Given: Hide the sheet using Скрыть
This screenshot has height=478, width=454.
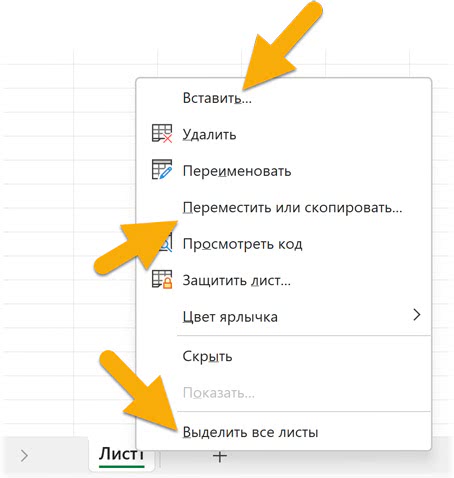Looking at the screenshot, I should coord(207,356).
